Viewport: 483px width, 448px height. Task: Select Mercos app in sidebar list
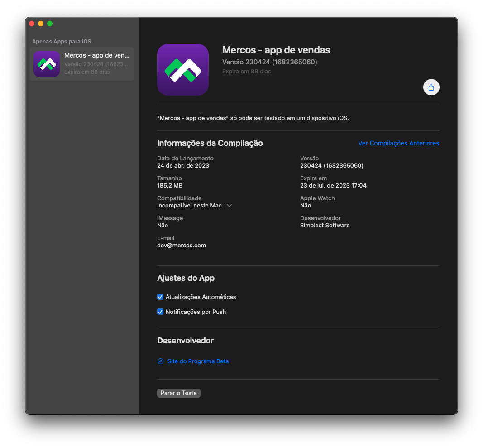pos(82,63)
